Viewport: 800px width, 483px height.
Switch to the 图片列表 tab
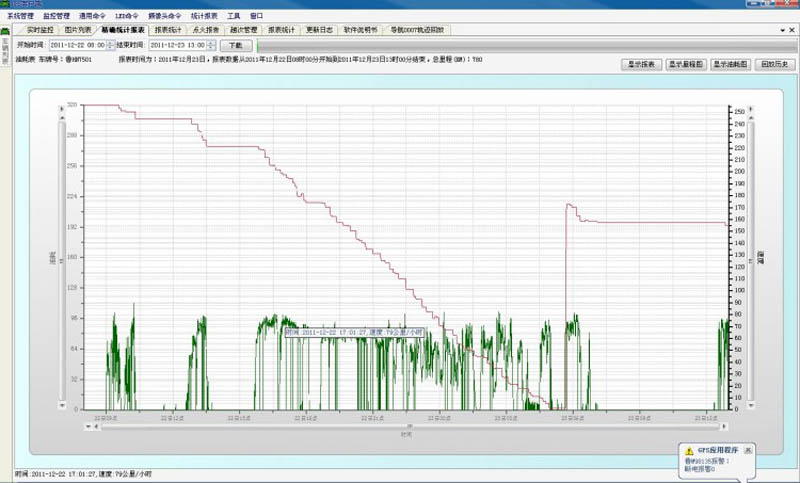[x=77, y=30]
